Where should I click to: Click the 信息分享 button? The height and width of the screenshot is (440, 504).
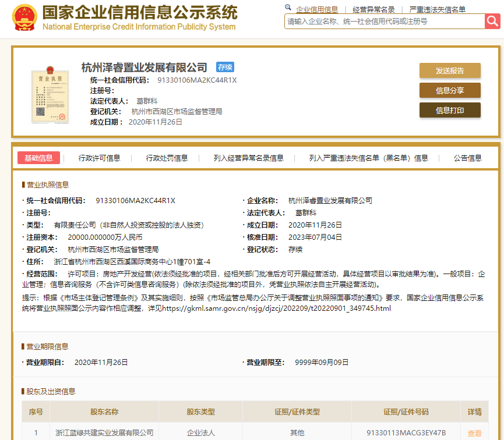click(x=449, y=90)
